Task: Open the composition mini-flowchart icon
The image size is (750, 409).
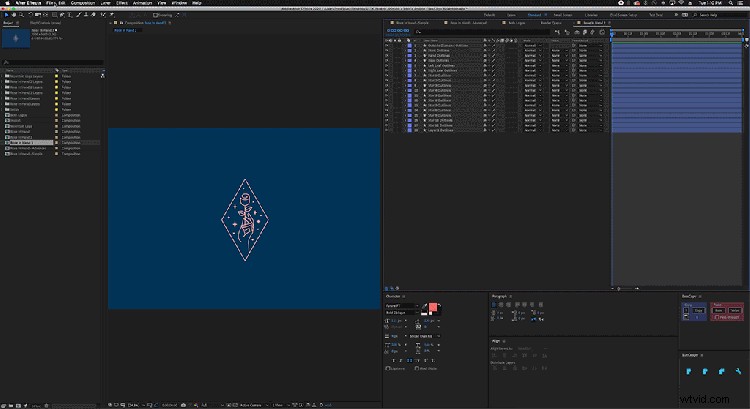Action: [557, 33]
